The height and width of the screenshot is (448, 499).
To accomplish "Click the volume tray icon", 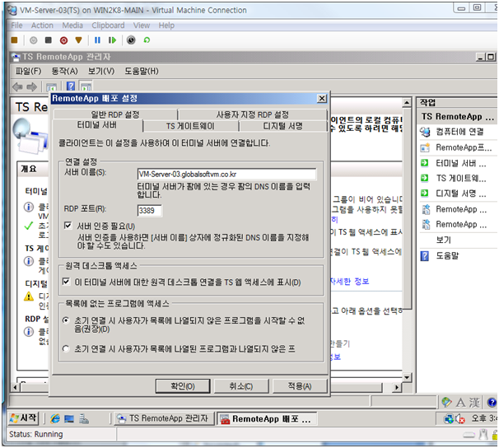I will pyautogui.click(x=459, y=418).
